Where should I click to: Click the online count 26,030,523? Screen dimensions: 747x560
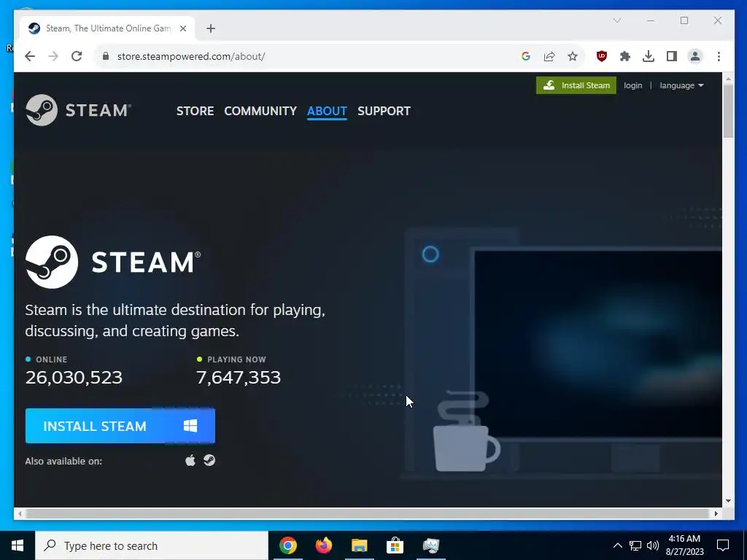pos(74,377)
